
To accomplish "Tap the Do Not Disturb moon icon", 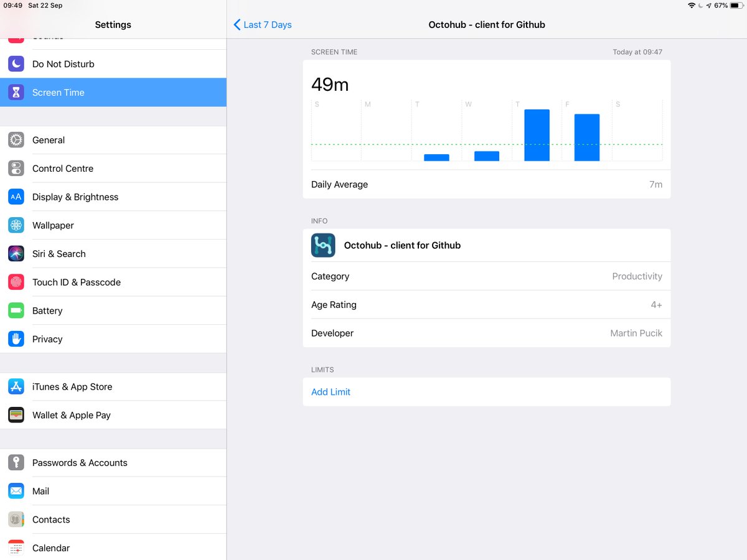I will tap(16, 64).
